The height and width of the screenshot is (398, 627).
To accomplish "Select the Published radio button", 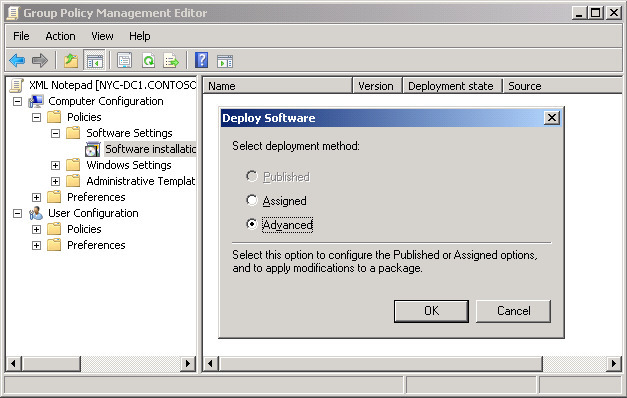I will pos(252,176).
